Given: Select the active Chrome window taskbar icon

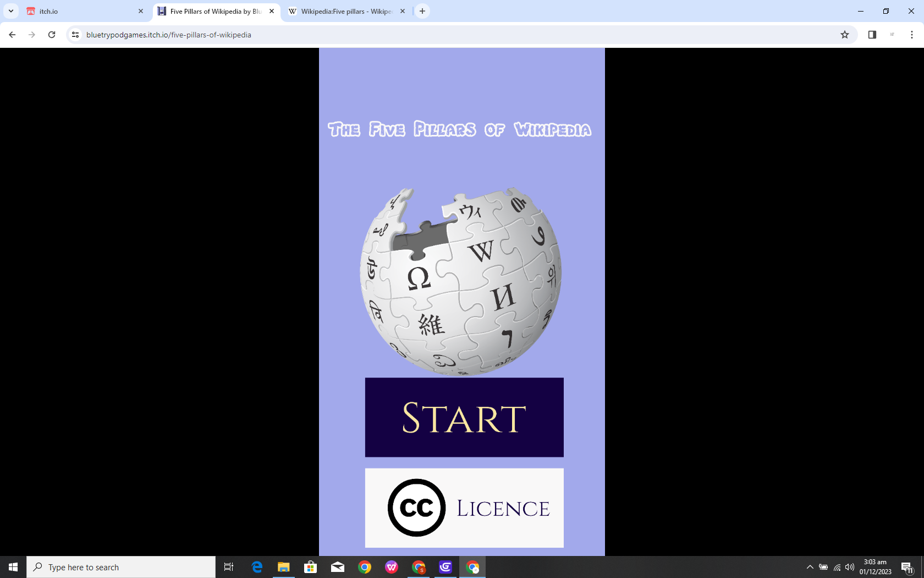Looking at the screenshot, I should click(x=472, y=567).
